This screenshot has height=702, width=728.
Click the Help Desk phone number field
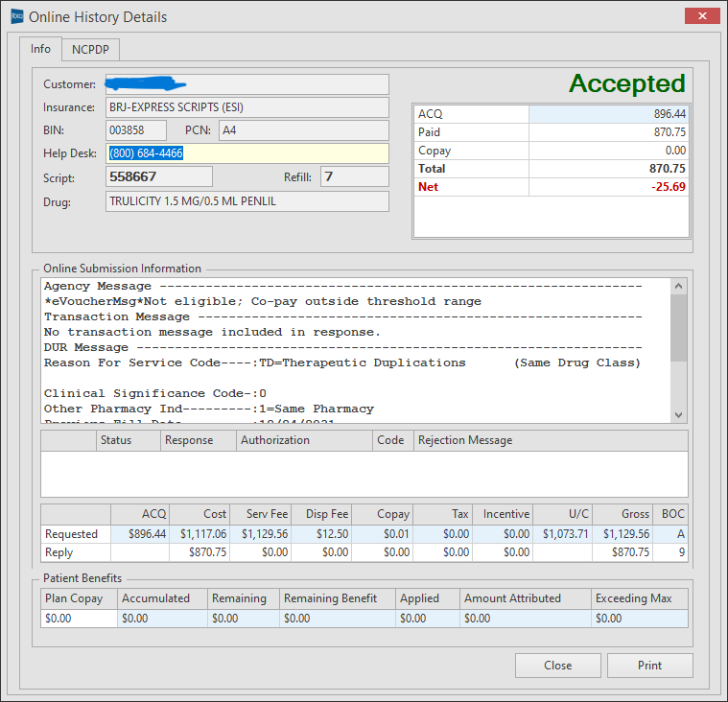point(247,153)
